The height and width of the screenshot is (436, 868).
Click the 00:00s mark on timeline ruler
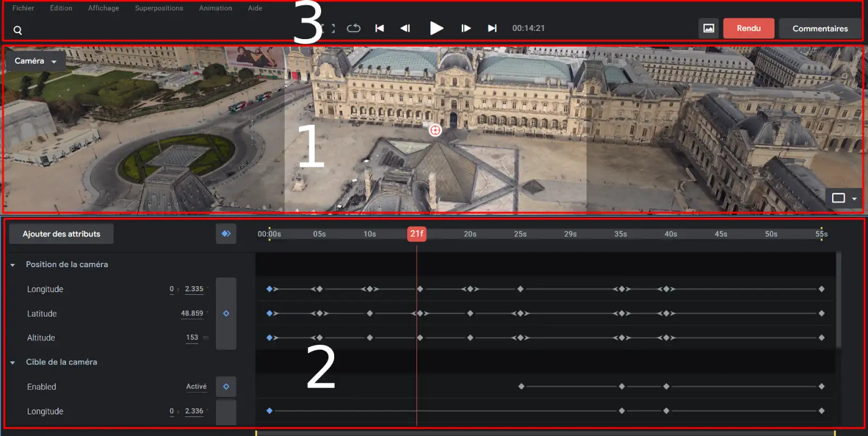click(x=269, y=234)
